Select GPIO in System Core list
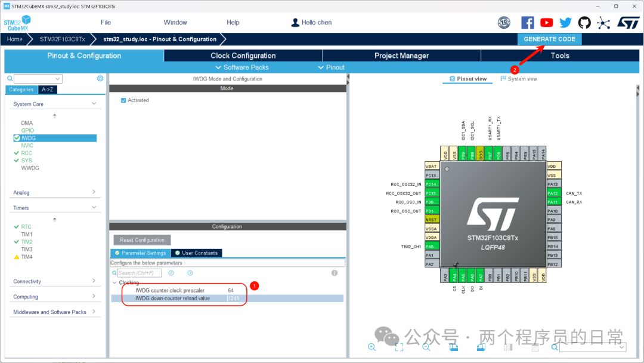 pos(27,130)
